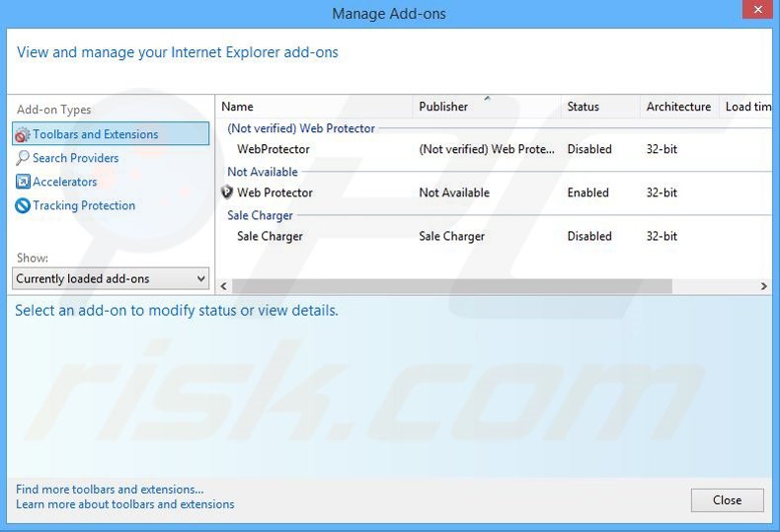Sort list by Status column header
Image resolution: width=780 pixels, height=532 pixels.
pyautogui.click(x=600, y=107)
